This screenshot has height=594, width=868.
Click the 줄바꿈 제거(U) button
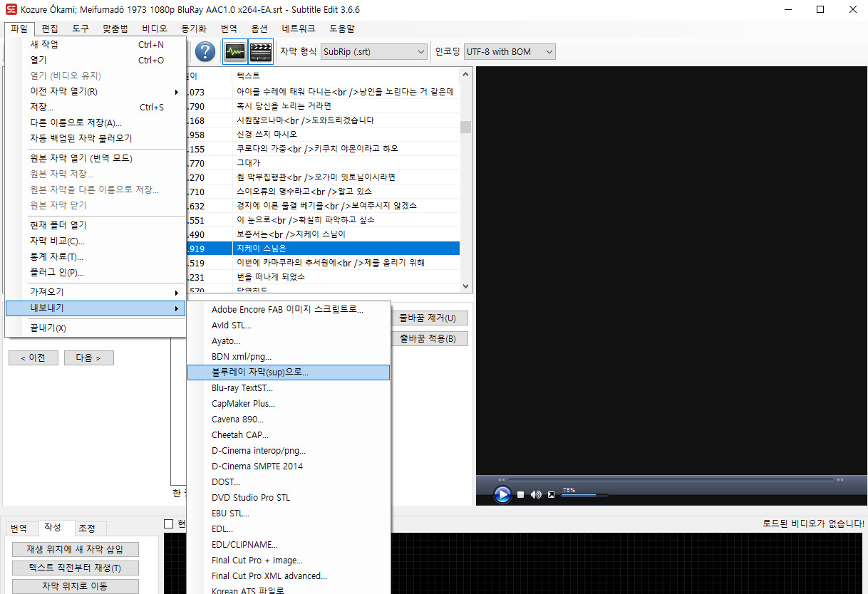click(429, 318)
